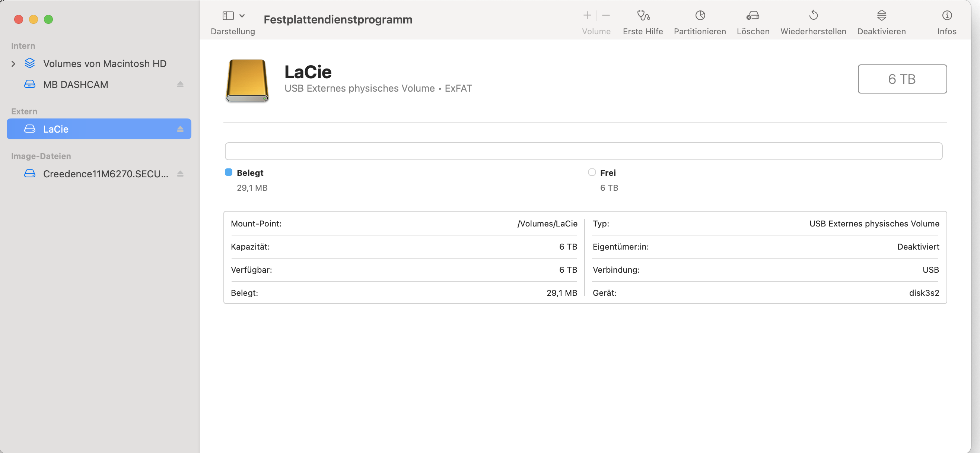Click the 6 TB capacity box
The width and height of the screenshot is (980, 453).
tap(902, 79)
